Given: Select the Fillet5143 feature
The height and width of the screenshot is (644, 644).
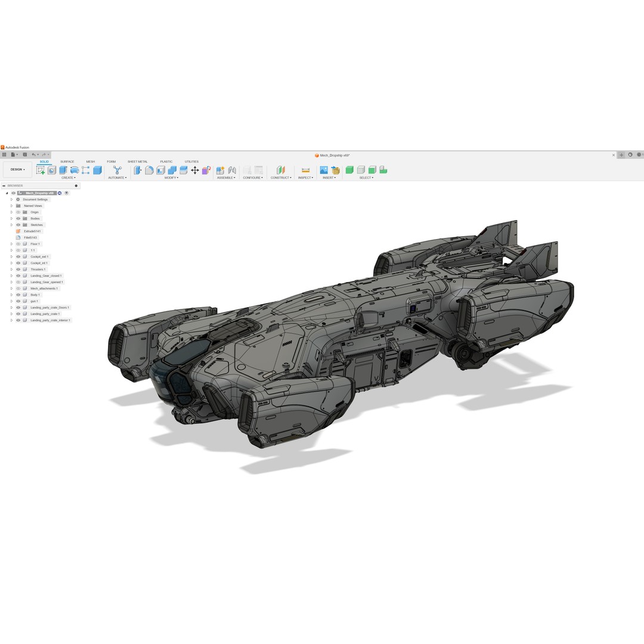Looking at the screenshot, I should (x=30, y=238).
